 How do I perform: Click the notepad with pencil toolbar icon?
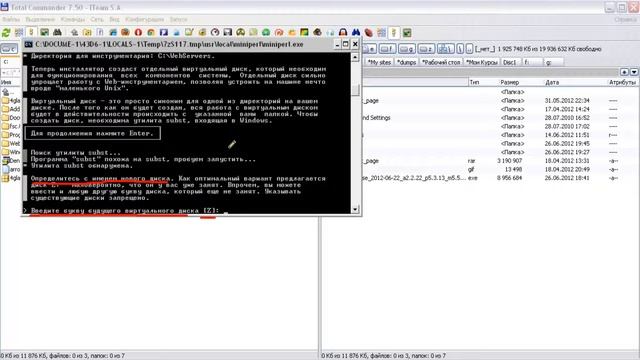[189, 32]
